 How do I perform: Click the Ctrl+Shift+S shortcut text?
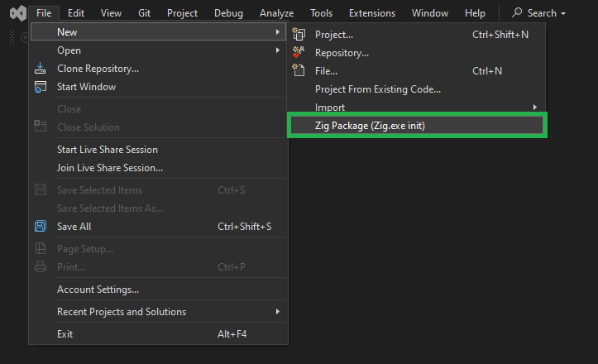coord(245,227)
